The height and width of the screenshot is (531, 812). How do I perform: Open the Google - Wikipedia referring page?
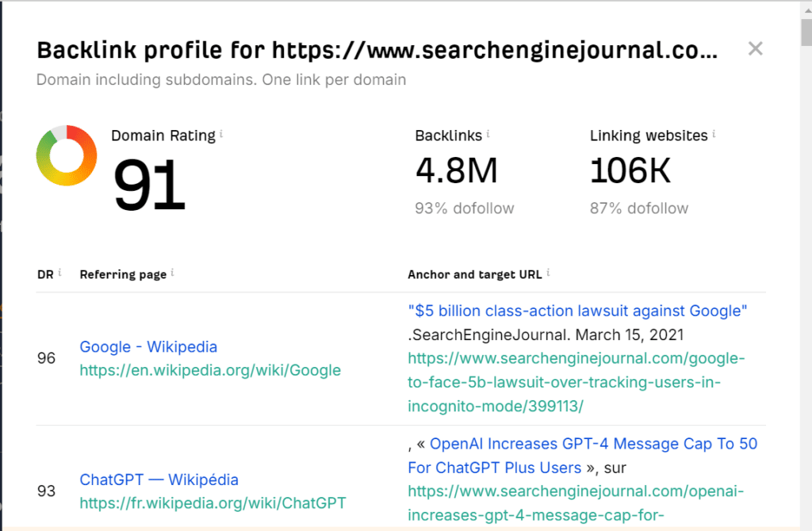(148, 347)
